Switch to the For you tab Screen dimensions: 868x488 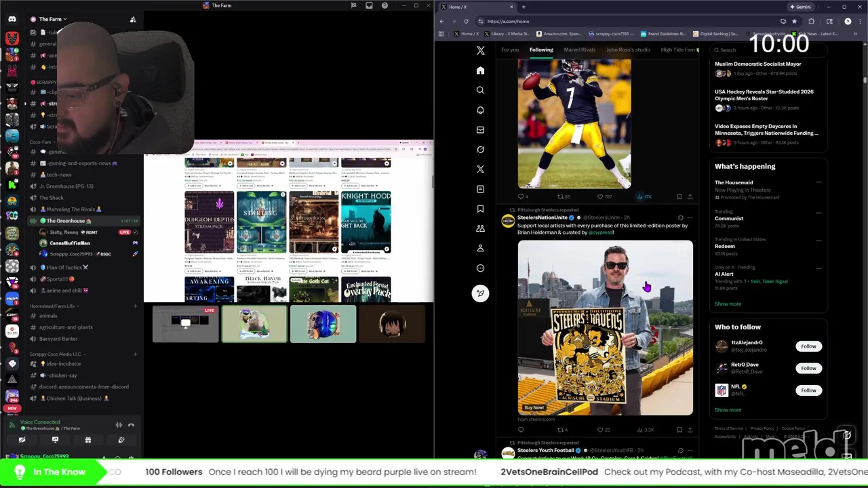pos(510,49)
